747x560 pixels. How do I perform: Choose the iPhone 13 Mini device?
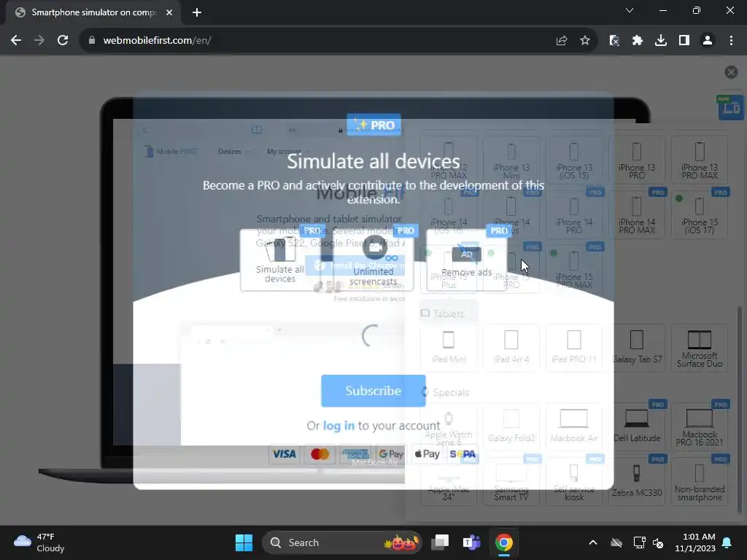click(511, 160)
